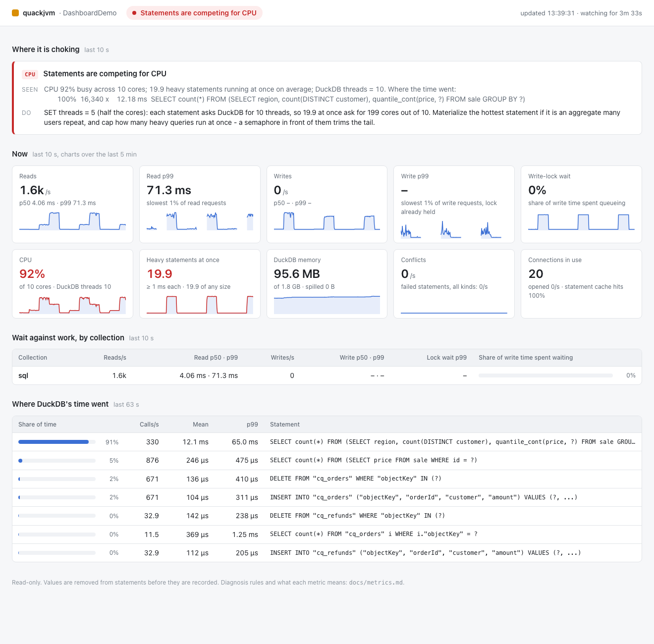Click the 'Where it is choking' heading
654x644 pixels.
46,50
